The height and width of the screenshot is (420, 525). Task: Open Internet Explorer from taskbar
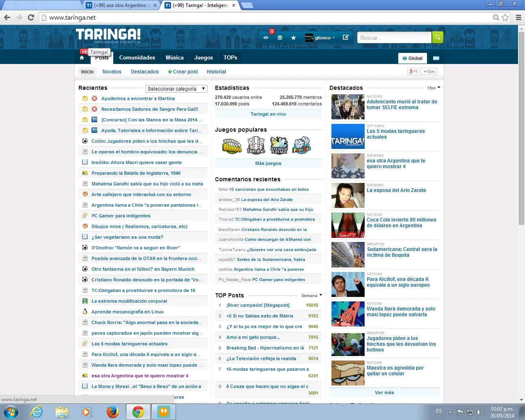(x=37, y=412)
